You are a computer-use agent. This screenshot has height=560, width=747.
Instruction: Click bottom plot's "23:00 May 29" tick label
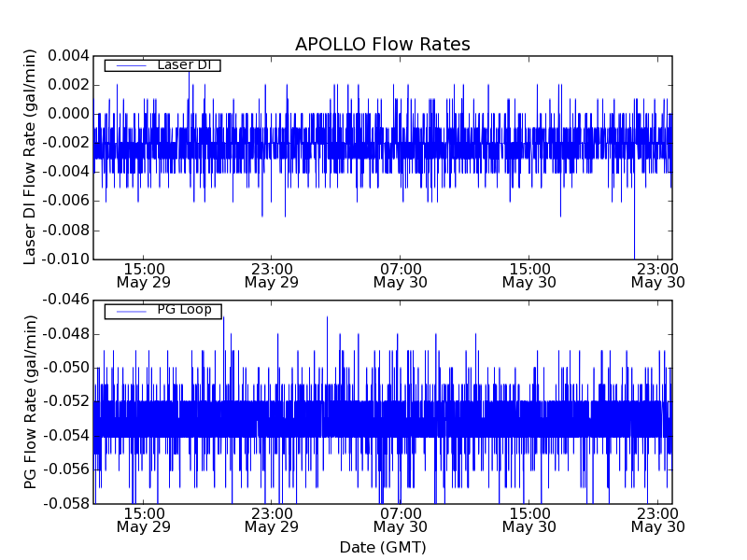(x=272, y=520)
